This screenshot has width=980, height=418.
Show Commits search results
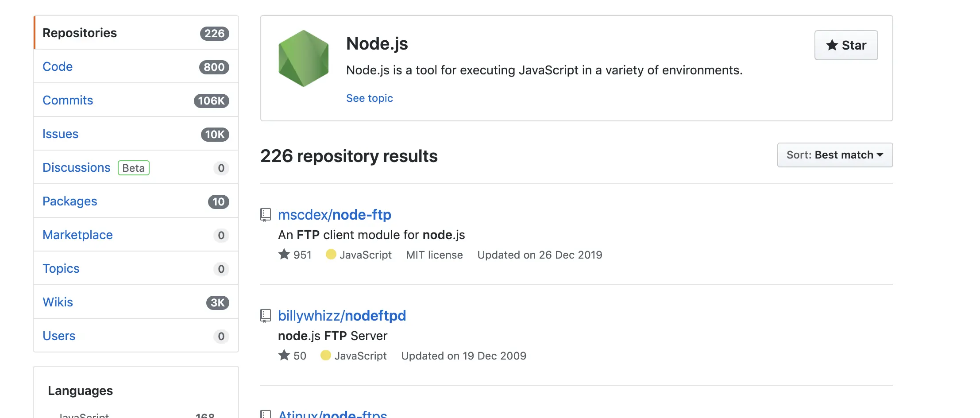tap(68, 100)
